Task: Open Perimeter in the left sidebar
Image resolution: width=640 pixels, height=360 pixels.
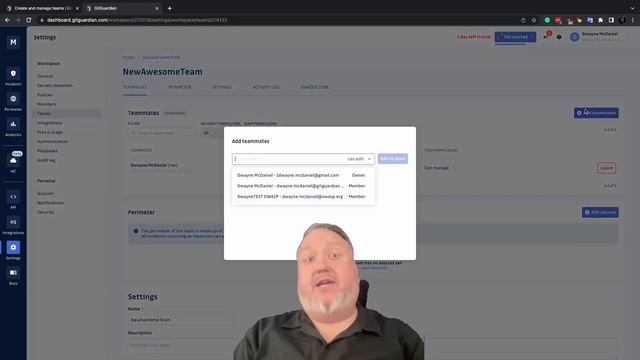Action: (x=13, y=102)
